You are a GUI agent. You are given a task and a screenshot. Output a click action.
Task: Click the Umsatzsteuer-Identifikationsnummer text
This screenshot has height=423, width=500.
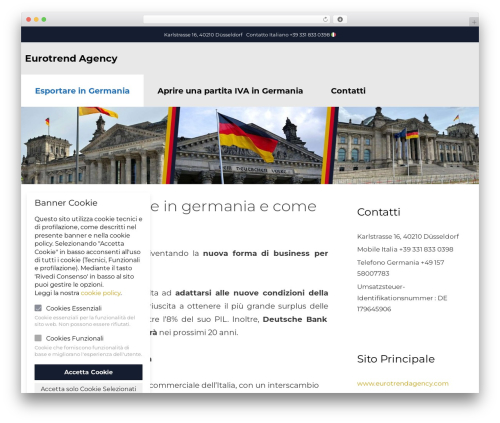pos(402,298)
